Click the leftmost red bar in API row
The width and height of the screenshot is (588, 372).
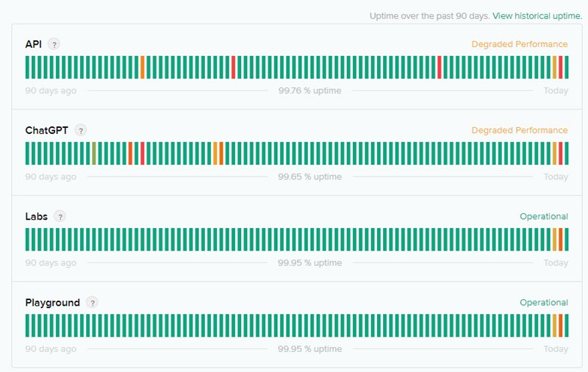[x=234, y=68]
